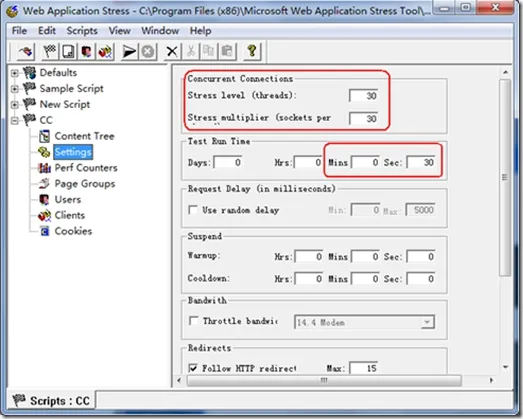Screen dimensions: 523x419
Task: Open the Scripts menu
Action: 82,31
